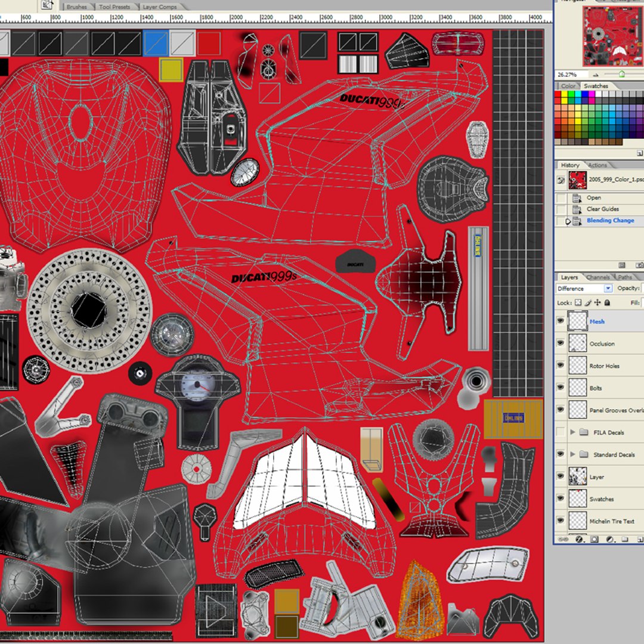This screenshot has height=644, width=644.
Task: Hide the Panel Grooves Overlay layer
Action: click(561, 410)
